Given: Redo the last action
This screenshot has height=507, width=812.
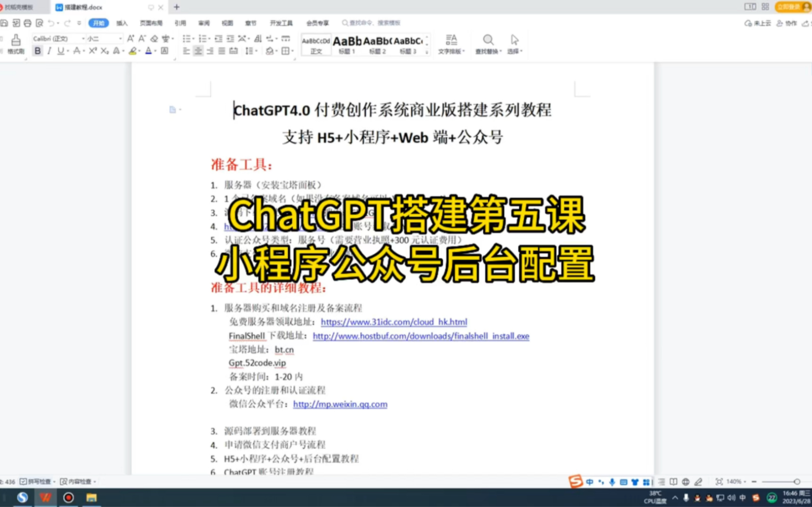Looking at the screenshot, I should pos(67,23).
